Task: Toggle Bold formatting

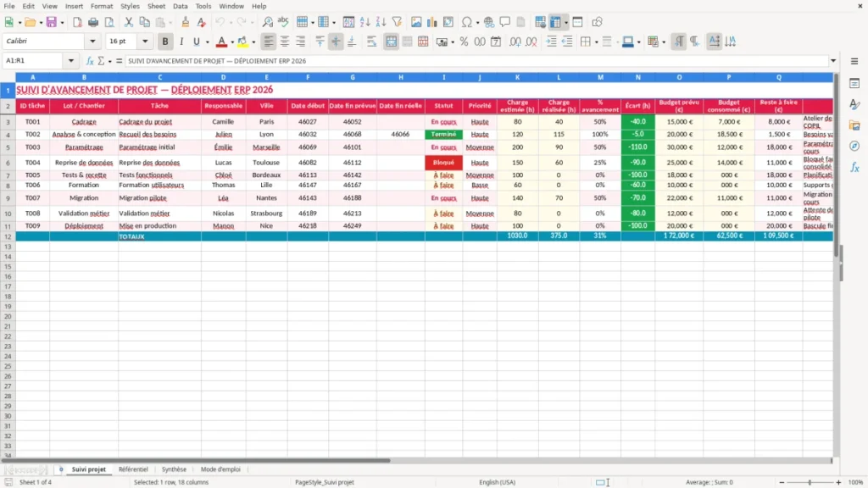Action: click(165, 42)
